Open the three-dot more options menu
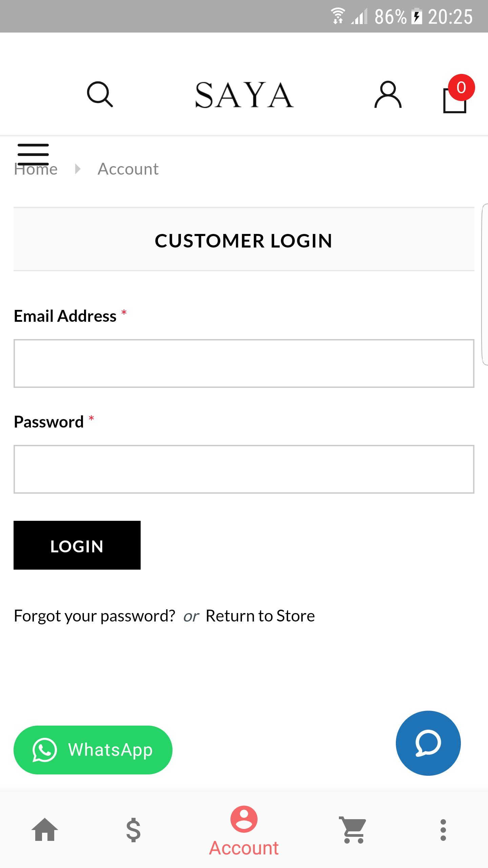Viewport: 488px width, 868px height. point(443,830)
